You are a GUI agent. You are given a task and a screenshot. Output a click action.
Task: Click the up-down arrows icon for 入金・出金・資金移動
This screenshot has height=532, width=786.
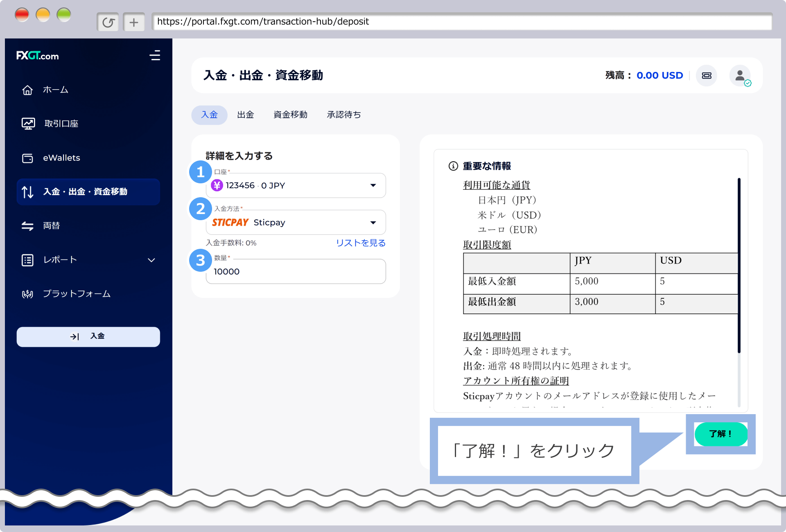tap(27, 192)
